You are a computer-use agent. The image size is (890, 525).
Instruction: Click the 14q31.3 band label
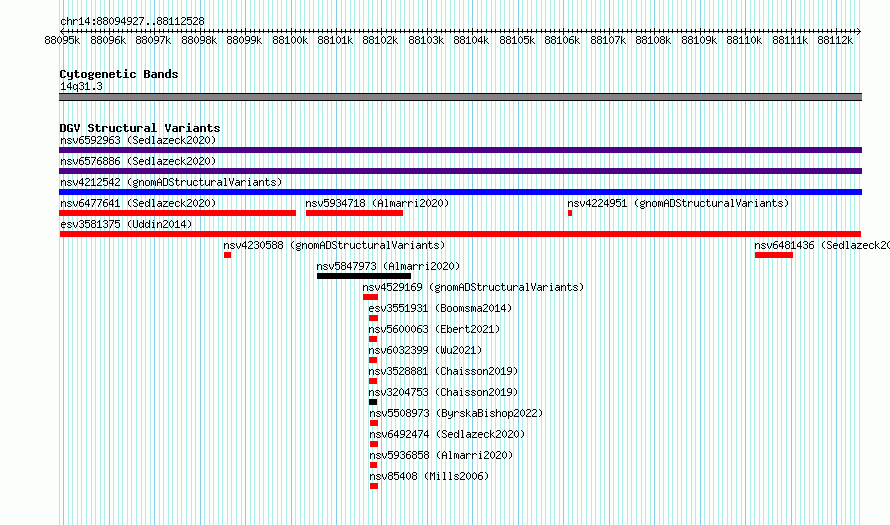click(x=81, y=86)
